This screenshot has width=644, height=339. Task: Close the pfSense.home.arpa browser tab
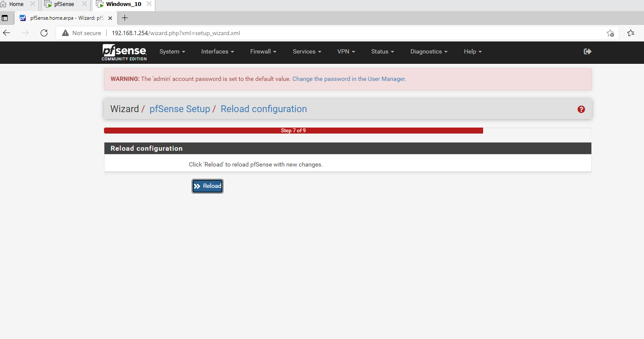click(x=110, y=18)
